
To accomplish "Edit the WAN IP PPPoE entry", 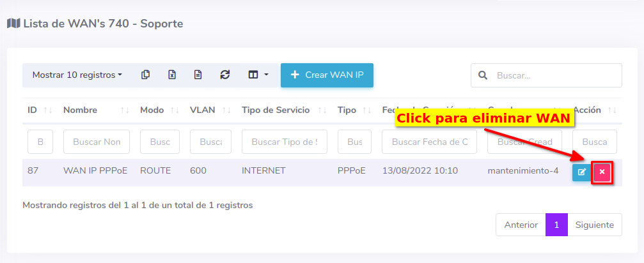I will (x=581, y=172).
